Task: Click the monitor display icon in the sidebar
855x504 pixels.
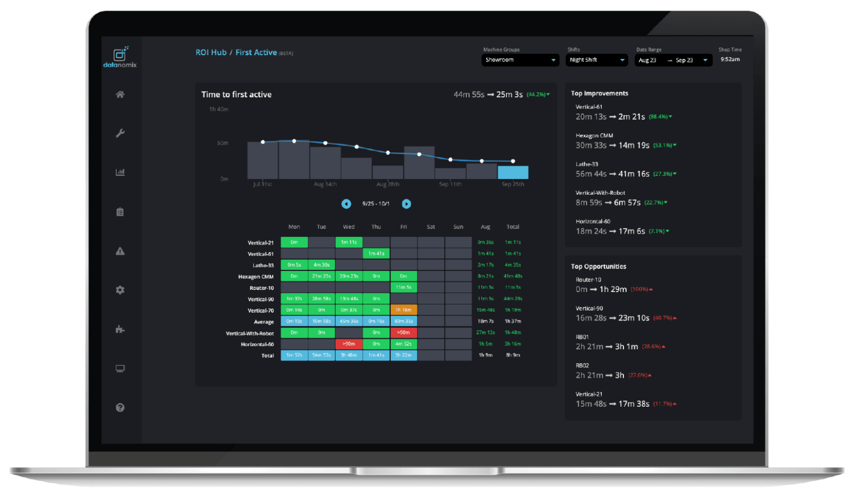Action: [x=120, y=368]
